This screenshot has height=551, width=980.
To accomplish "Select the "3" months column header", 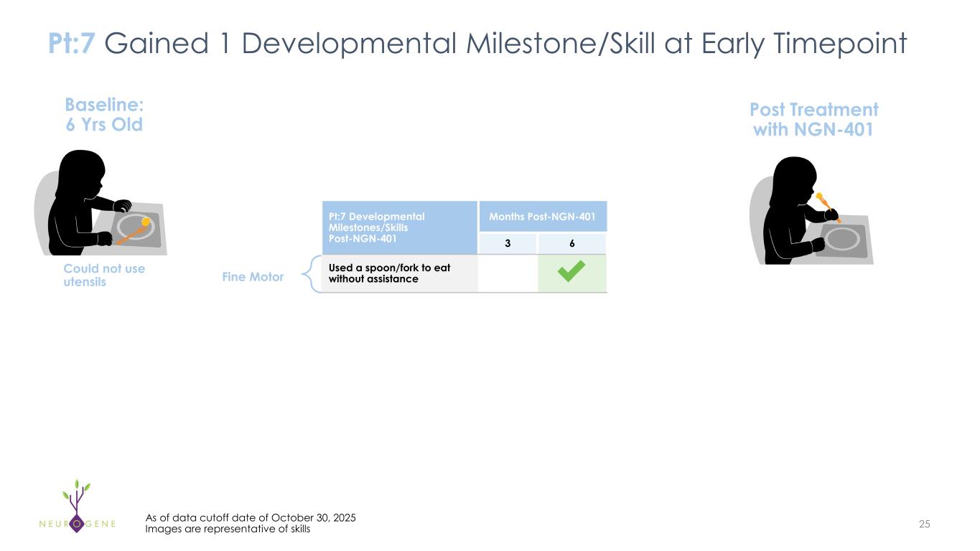I will (508, 243).
